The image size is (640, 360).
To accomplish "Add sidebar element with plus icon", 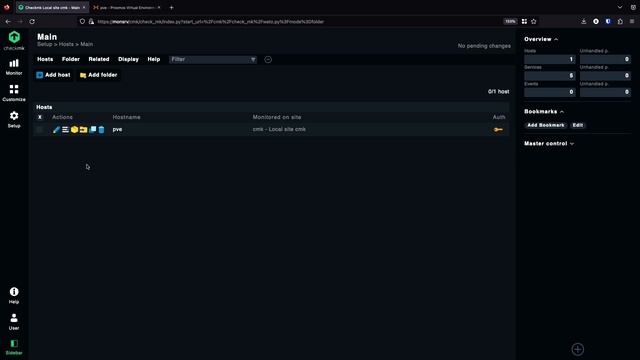I will [578, 349].
